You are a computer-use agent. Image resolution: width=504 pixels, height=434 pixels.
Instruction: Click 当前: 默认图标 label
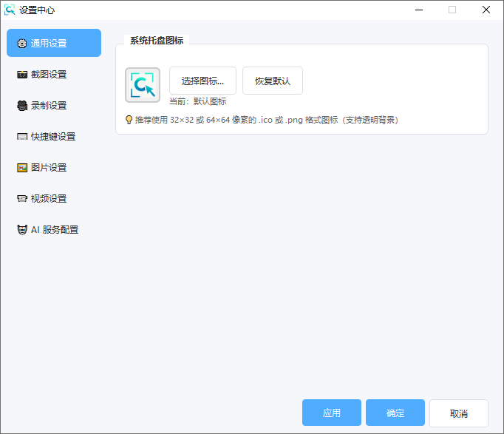197,101
